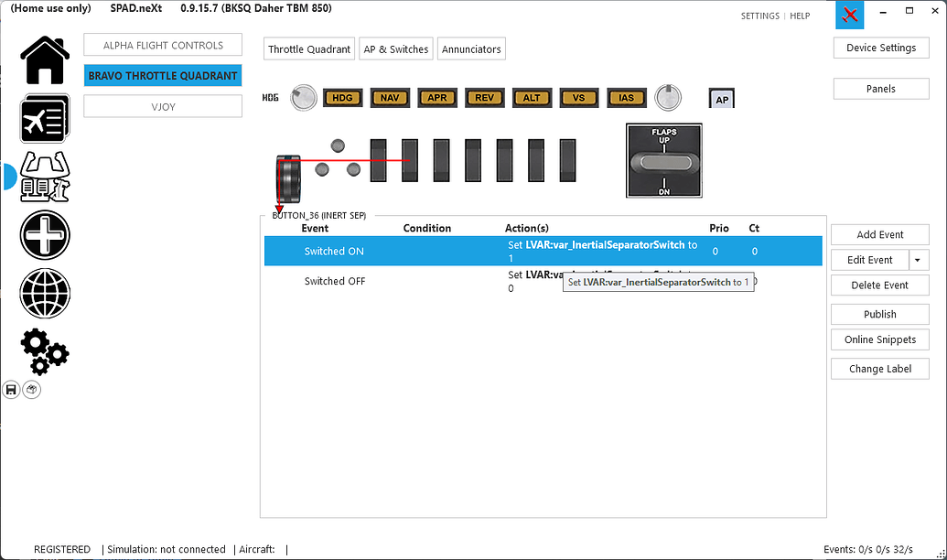947x560 pixels.
Task: Select the leftmost rocker switch
Action: (x=378, y=161)
